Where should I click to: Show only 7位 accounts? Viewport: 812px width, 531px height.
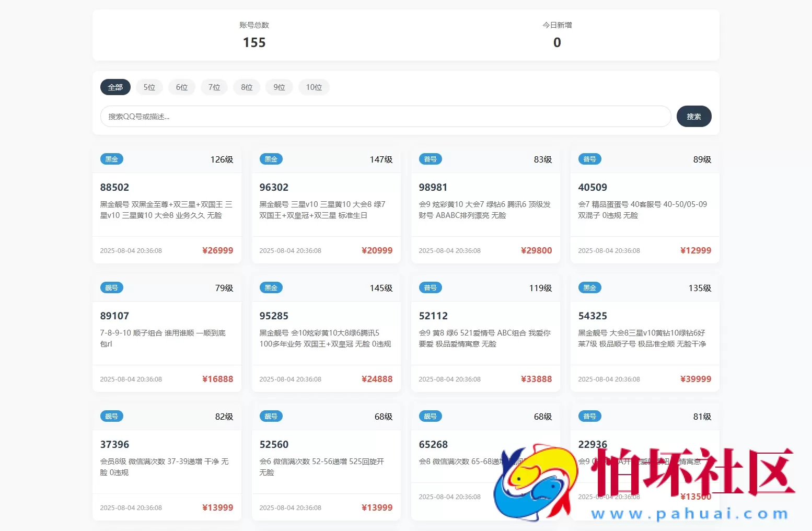[x=214, y=87]
